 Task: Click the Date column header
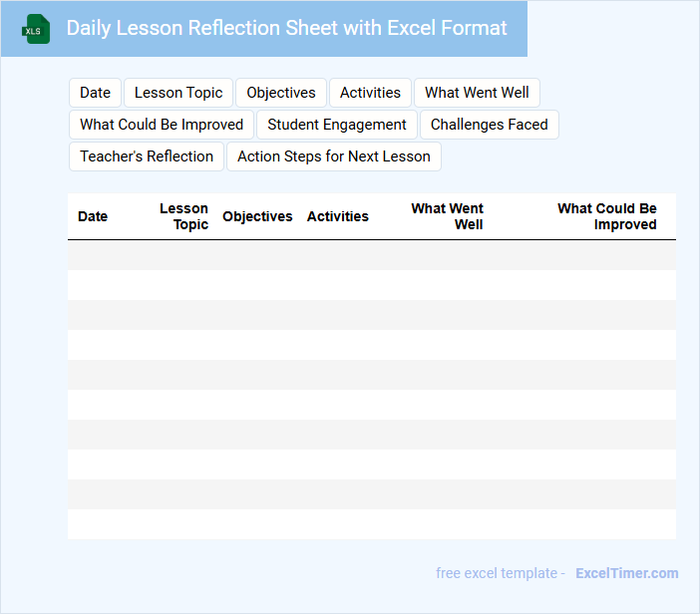[x=93, y=216]
